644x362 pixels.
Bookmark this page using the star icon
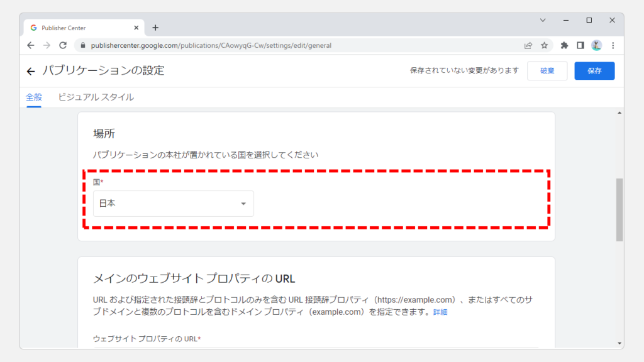click(544, 45)
